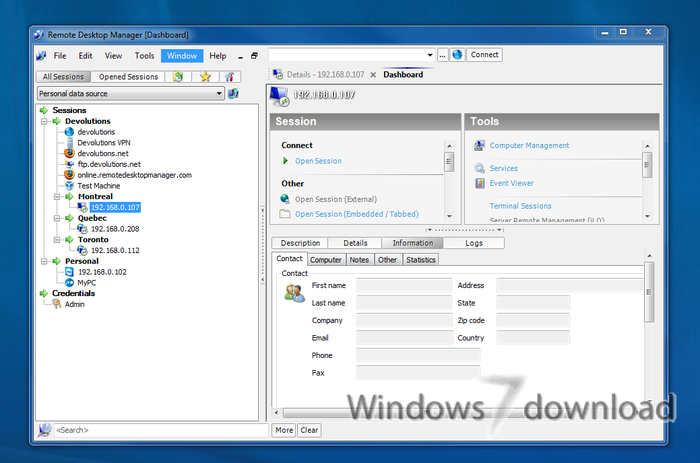
Task: Click the Computer Management link
Action: point(529,146)
